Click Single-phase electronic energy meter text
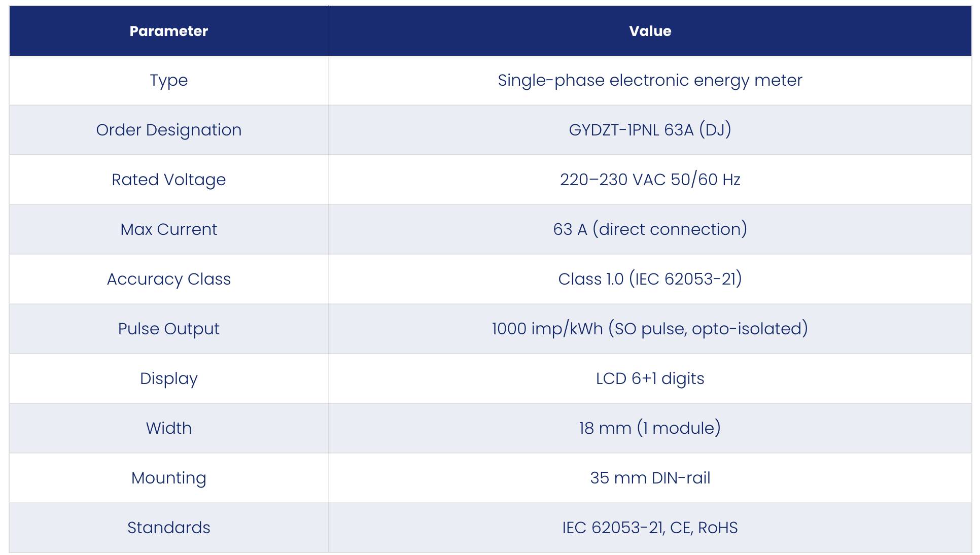 650,81
